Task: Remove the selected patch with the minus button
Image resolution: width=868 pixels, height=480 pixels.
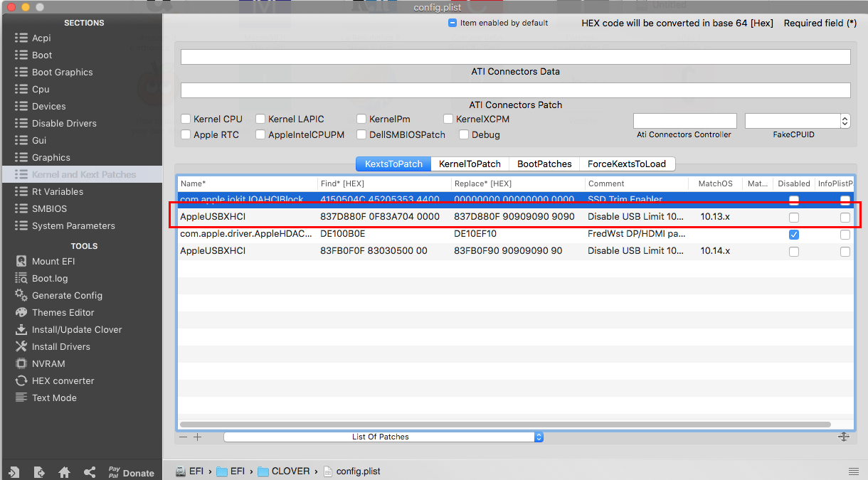Action: click(x=184, y=437)
